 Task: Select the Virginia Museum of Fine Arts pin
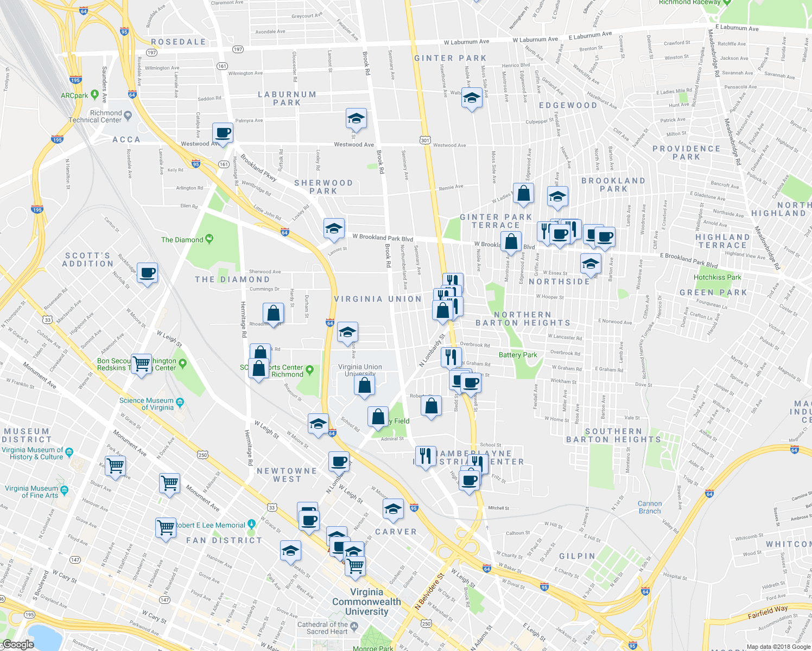tap(65, 490)
